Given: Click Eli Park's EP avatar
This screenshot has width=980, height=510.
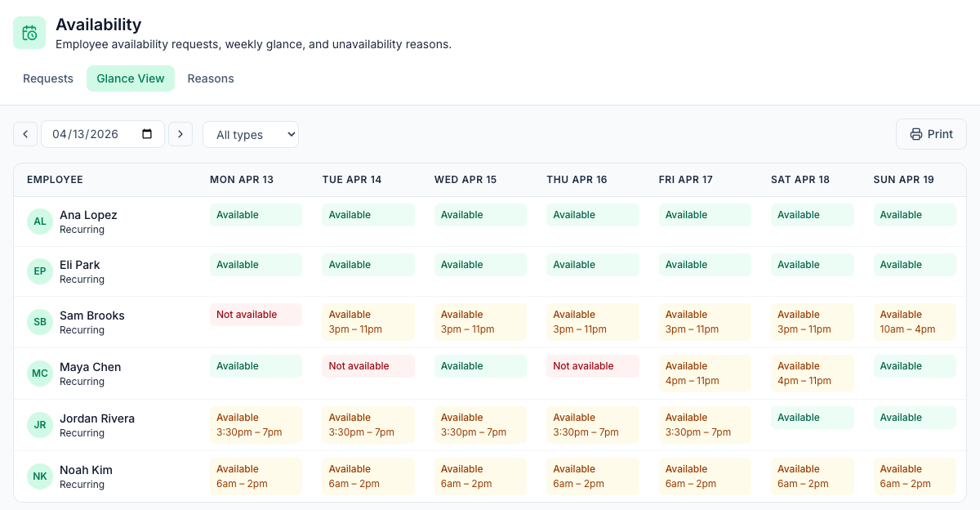Looking at the screenshot, I should 40,271.
